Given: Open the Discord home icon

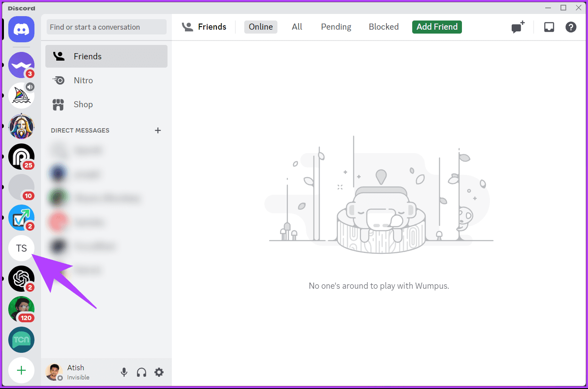Looking at the screenshot, I should [x=21, y=29].
